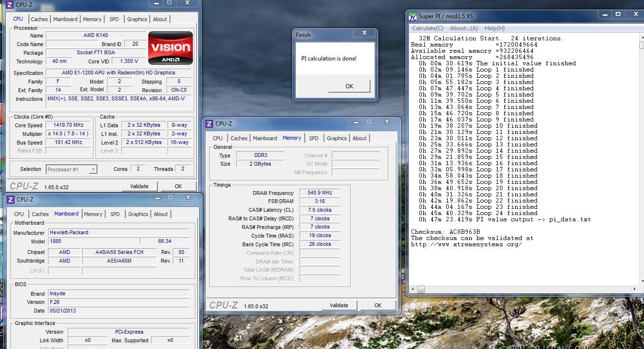Viewport: 644px width, 349px height.
Task: Open Memory tab in top CPU-Z window
Action: (92, 19)
